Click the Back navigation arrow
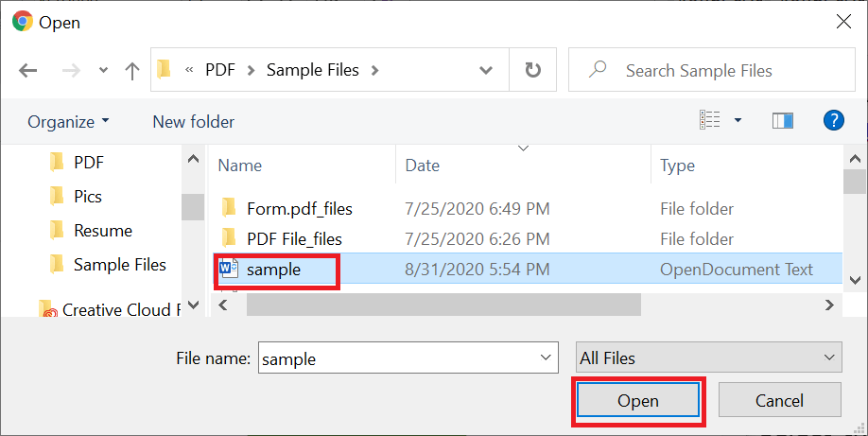 pyautogui.click(x=27, y=70)
